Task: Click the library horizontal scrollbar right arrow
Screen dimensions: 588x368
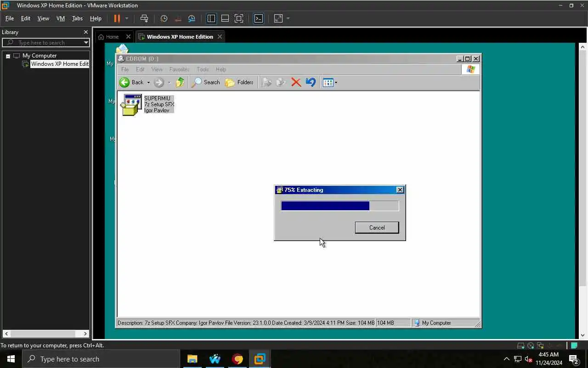Action: [85, 334]
